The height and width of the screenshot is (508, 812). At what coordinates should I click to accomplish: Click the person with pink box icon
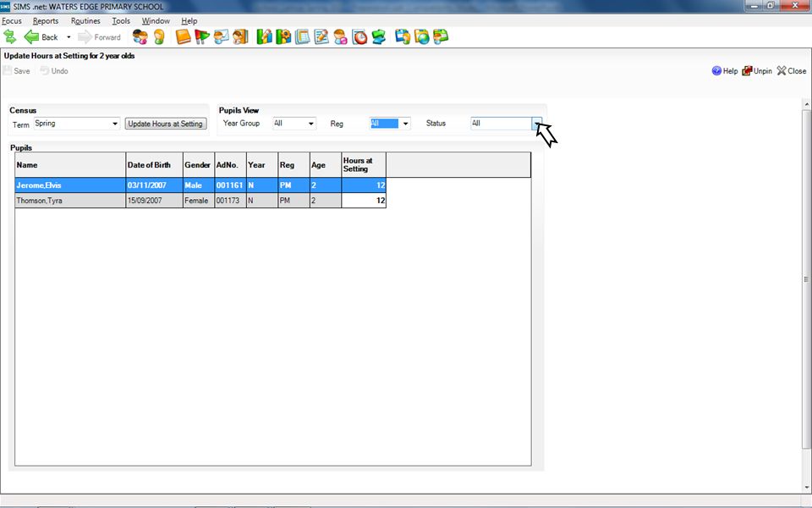coord(340,36)
